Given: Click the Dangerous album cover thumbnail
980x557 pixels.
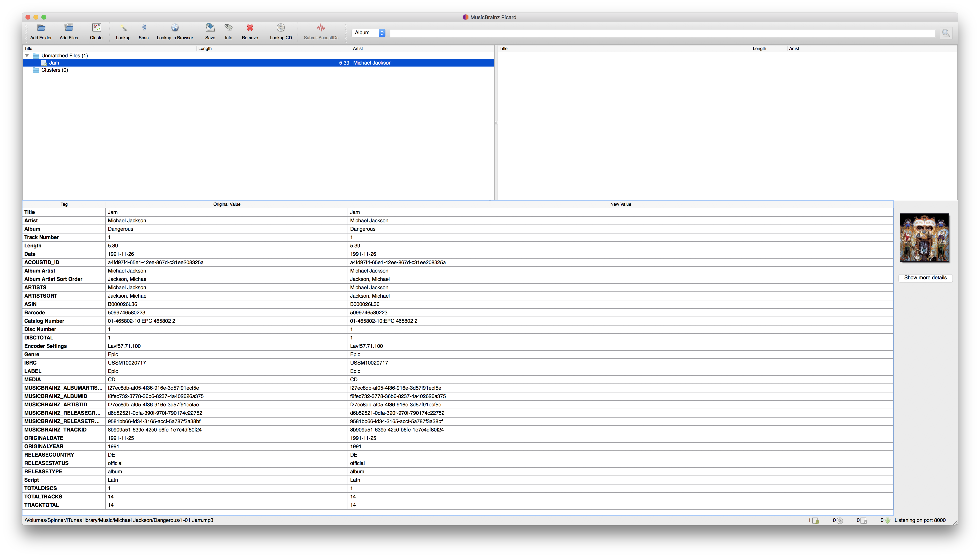Looking at the screenshot, I should click(x=924, y=238).
